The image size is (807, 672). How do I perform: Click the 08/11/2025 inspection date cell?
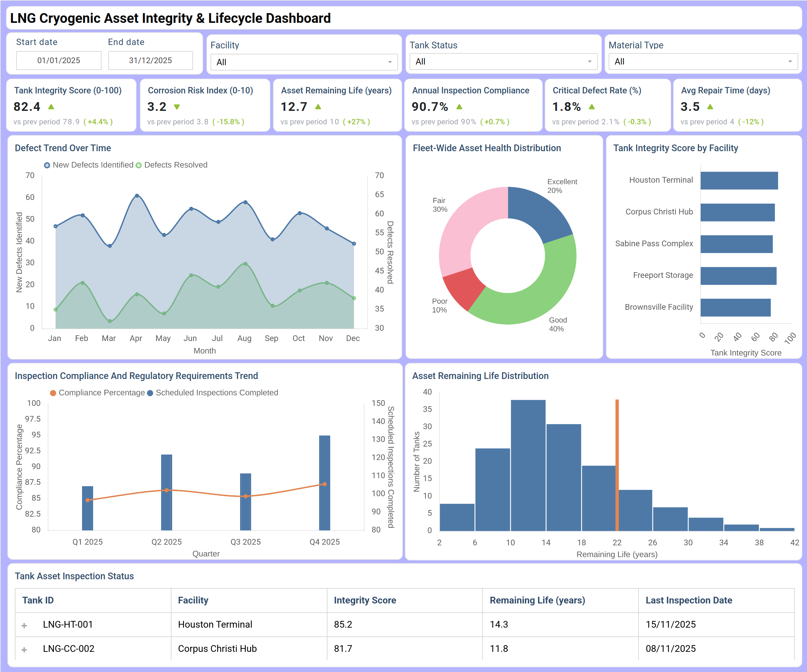pos(716,649)
